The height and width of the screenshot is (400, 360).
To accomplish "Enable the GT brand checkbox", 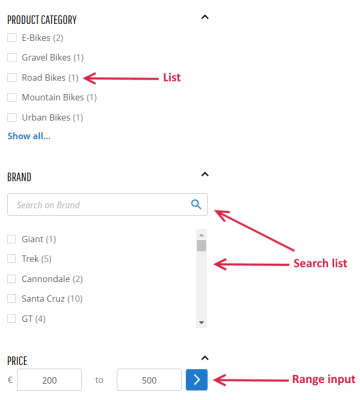I will 12,318.
